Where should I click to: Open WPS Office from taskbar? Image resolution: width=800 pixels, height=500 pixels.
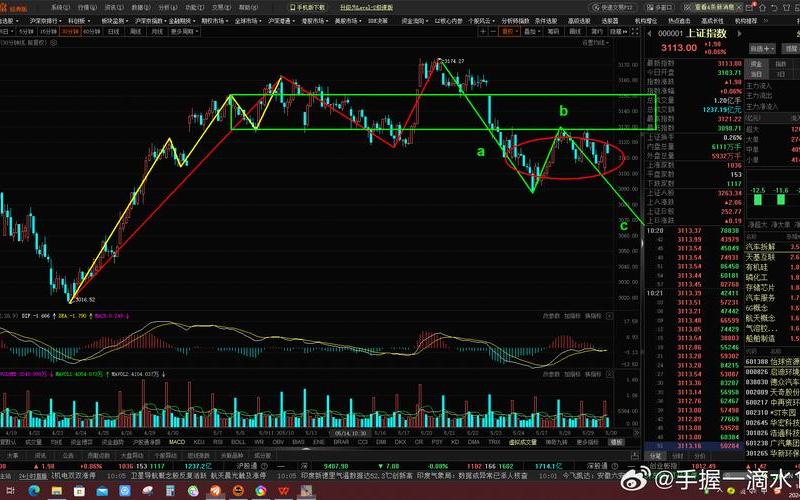tap(283, 491)
